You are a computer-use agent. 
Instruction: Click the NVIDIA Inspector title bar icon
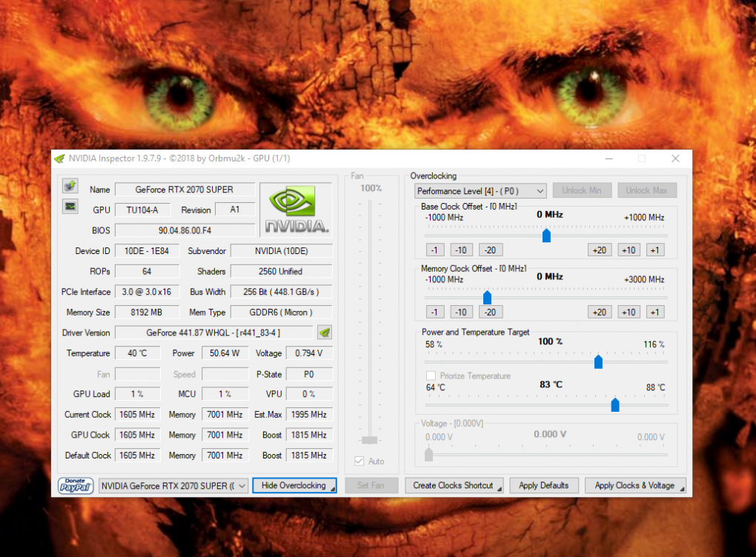[x=60, y=159]
